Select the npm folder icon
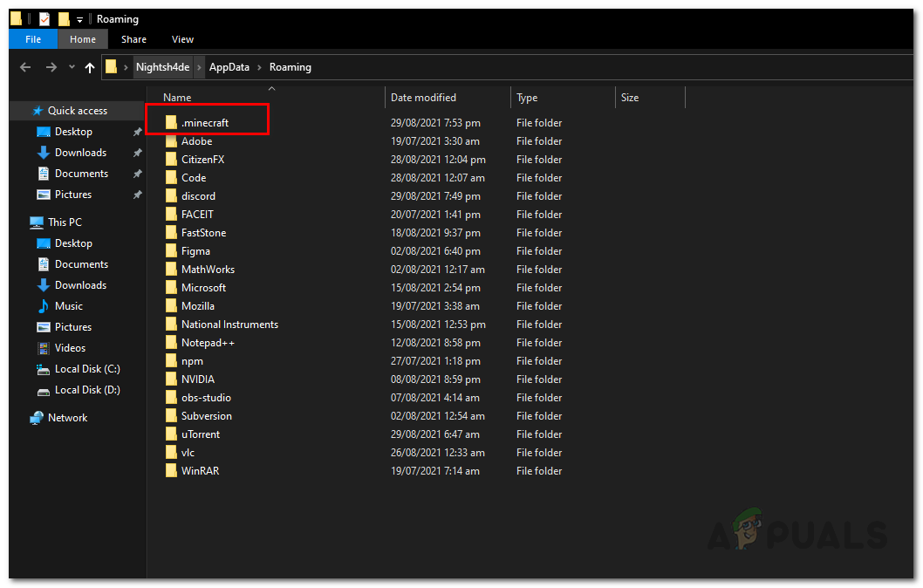This screenshot has width=923, height=588. coord(171,361)
